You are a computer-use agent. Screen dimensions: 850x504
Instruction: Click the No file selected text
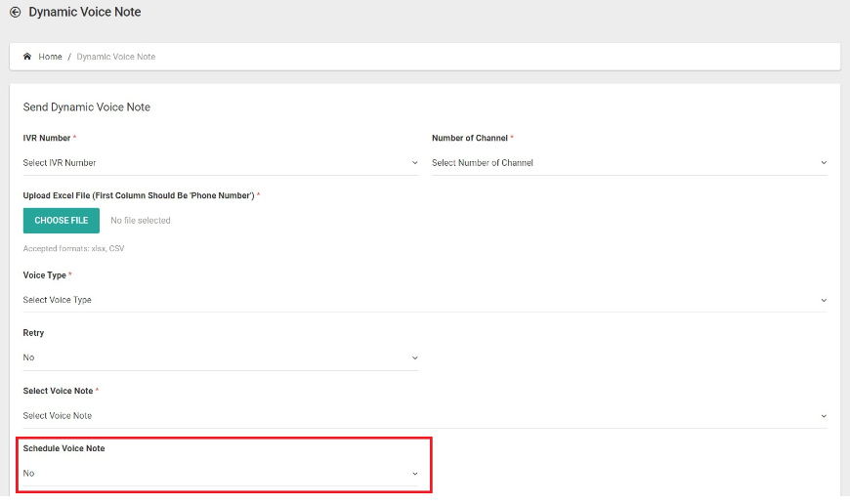click(141, 221)
